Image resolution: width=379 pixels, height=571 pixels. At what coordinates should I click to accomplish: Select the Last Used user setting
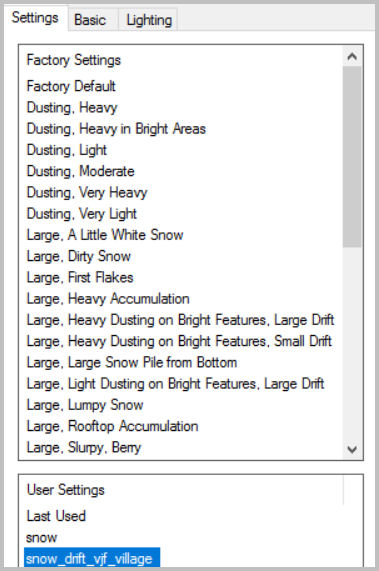(56, 516)
